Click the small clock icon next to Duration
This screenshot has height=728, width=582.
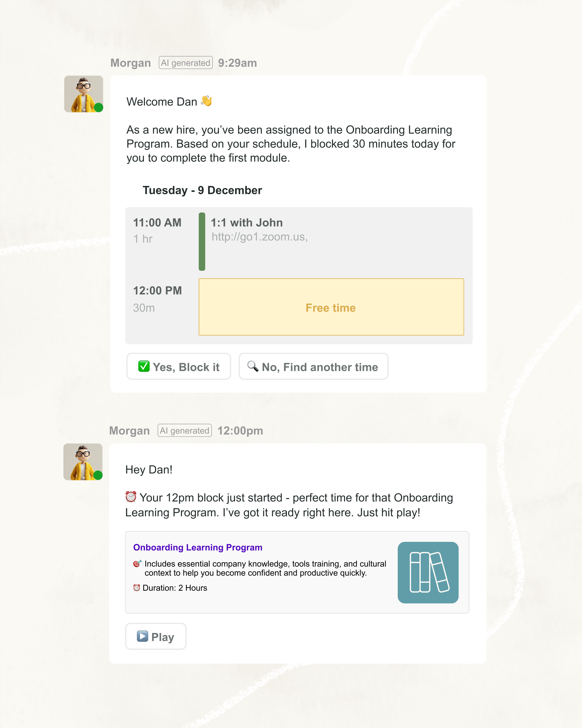pos(136,588)
